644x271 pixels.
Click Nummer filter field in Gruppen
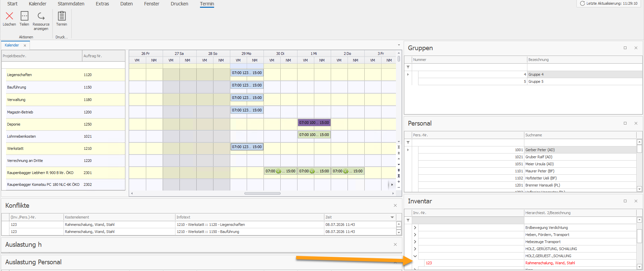coord(469,67)
